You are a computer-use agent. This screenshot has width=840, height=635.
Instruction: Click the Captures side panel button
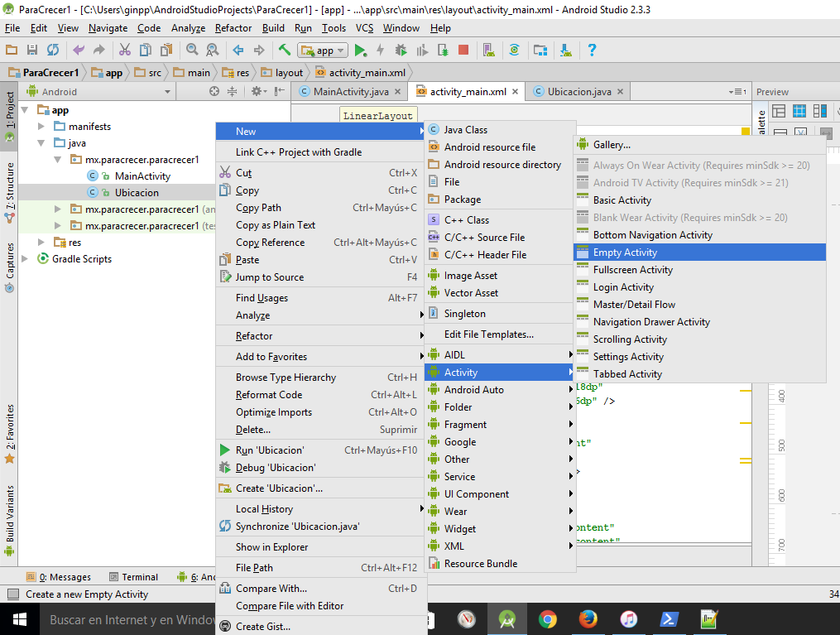[x=9, y=267]
